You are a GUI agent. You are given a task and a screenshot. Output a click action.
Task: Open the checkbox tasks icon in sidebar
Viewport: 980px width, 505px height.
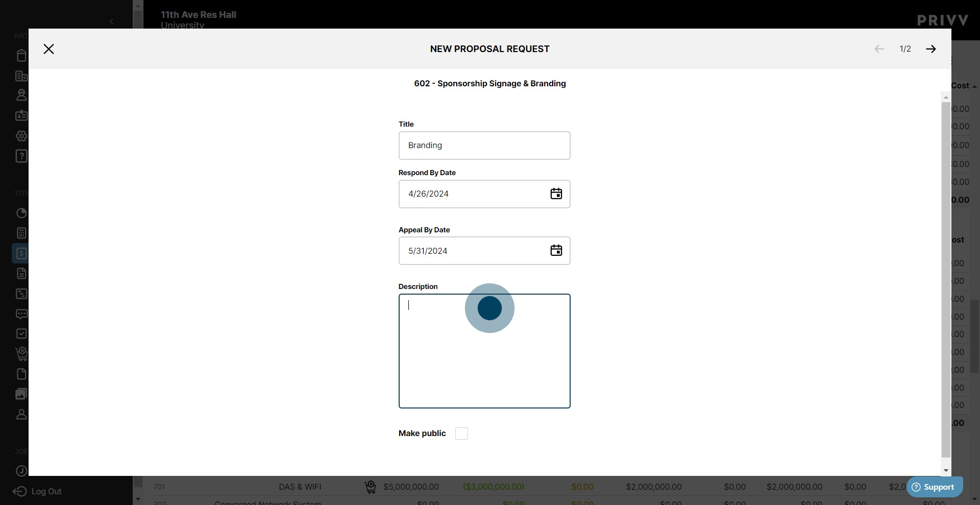[x=21, y=334]
